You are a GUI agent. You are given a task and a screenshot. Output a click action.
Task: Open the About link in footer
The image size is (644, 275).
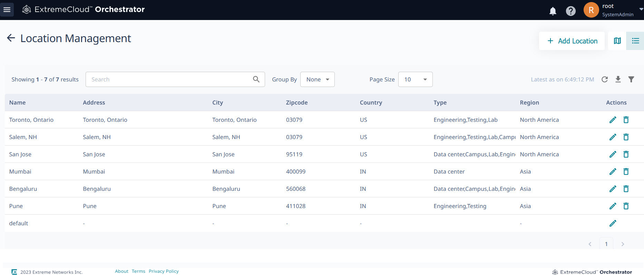point(121,271)
